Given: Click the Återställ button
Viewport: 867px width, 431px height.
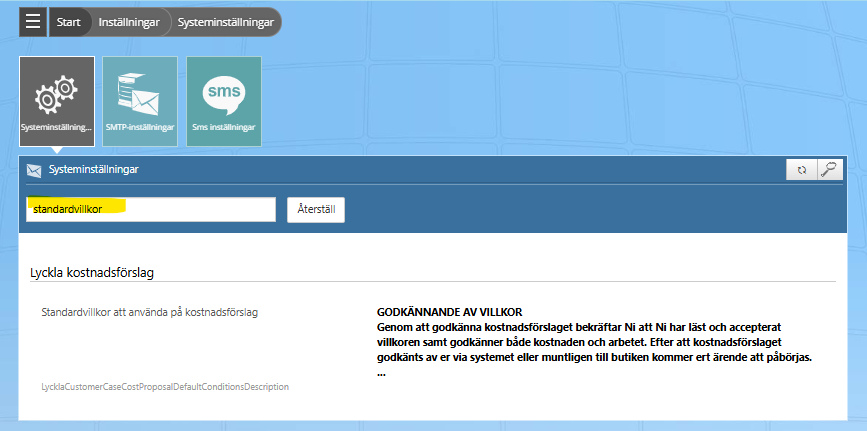Looking at the screenshot, I should 316,210.
